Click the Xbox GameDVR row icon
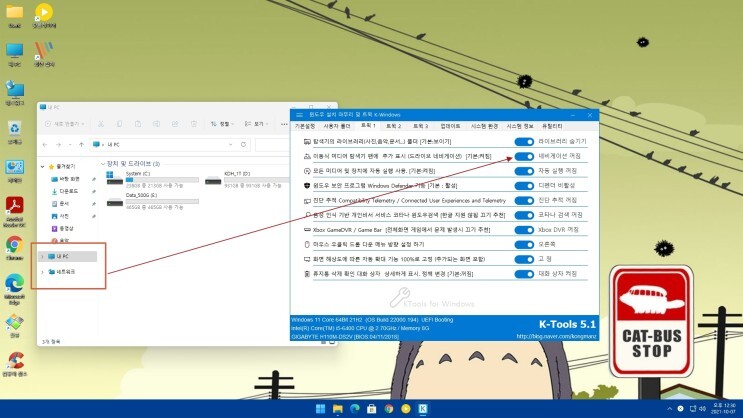 click(x=307, y=230)
